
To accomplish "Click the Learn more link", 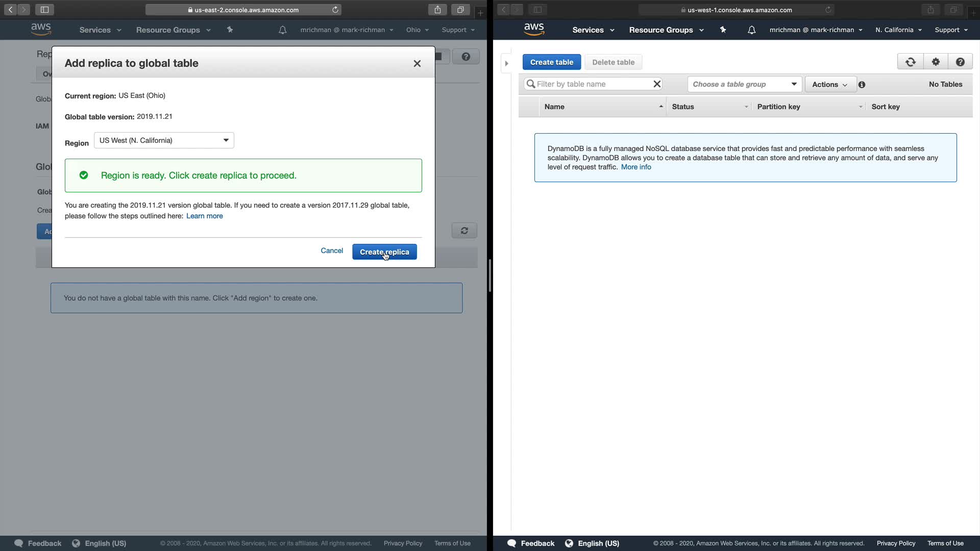I will (x=204, y=216).
